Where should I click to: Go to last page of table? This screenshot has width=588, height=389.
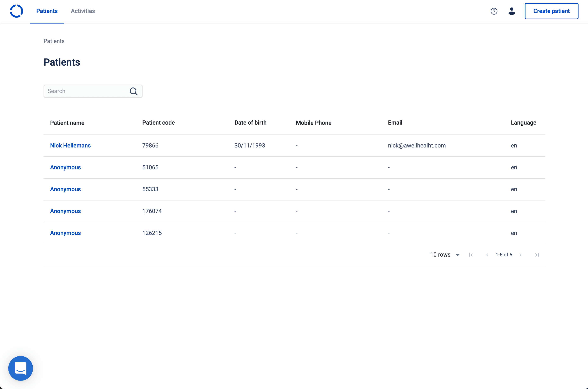point(537,255)
